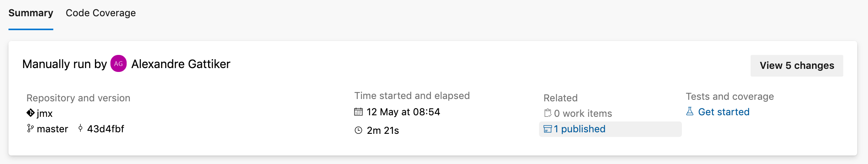
Task: Open the 1 published artifacts link
Action: (x=580, y=129)
